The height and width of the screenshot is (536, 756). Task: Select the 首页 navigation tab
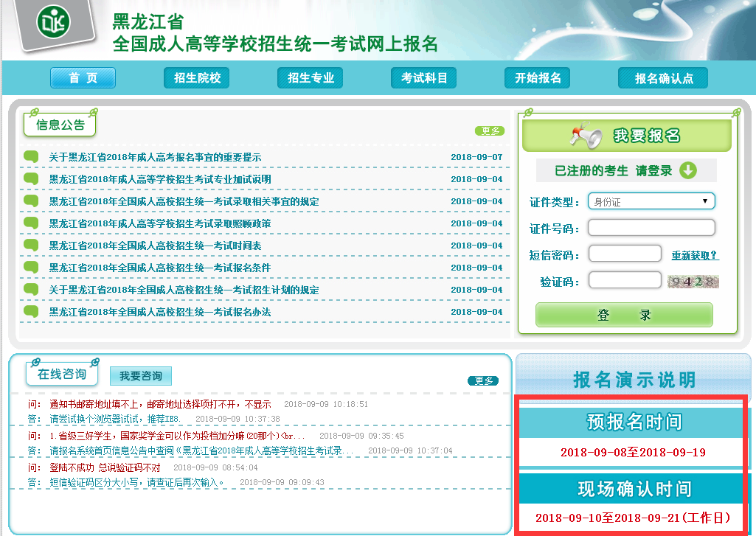point(82,77)
